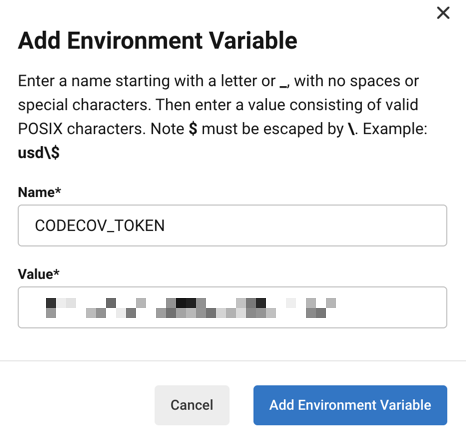Click the divider line above buttons
This screenshot has height=436, width=466.
[233, 360]
